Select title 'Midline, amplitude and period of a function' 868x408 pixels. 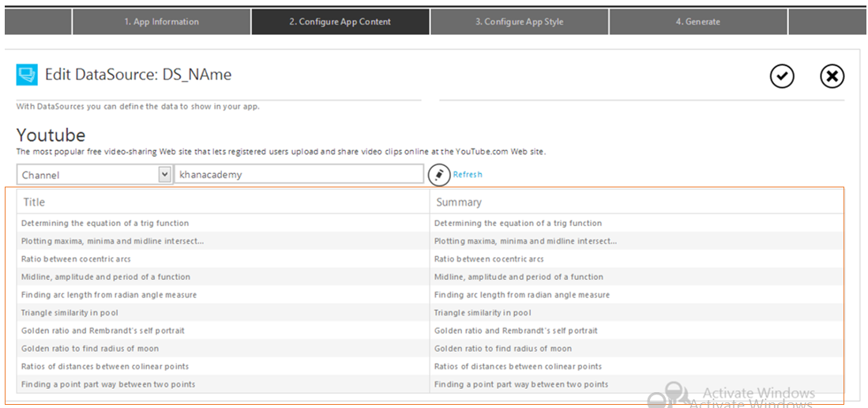coord(106,277)
